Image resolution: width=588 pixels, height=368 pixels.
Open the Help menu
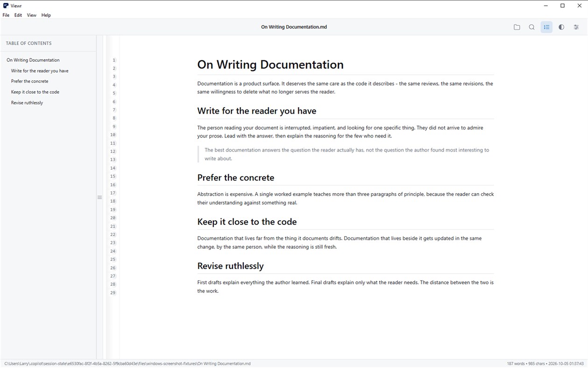[46, 15]
